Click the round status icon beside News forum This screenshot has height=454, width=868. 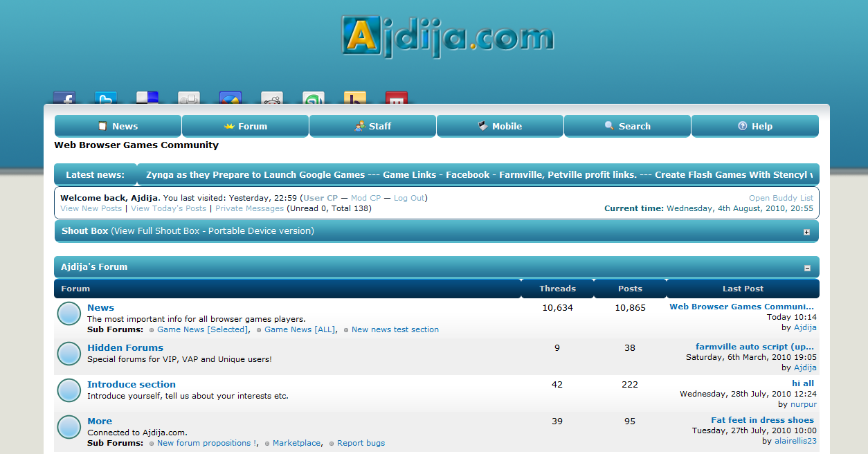[69, 314]
